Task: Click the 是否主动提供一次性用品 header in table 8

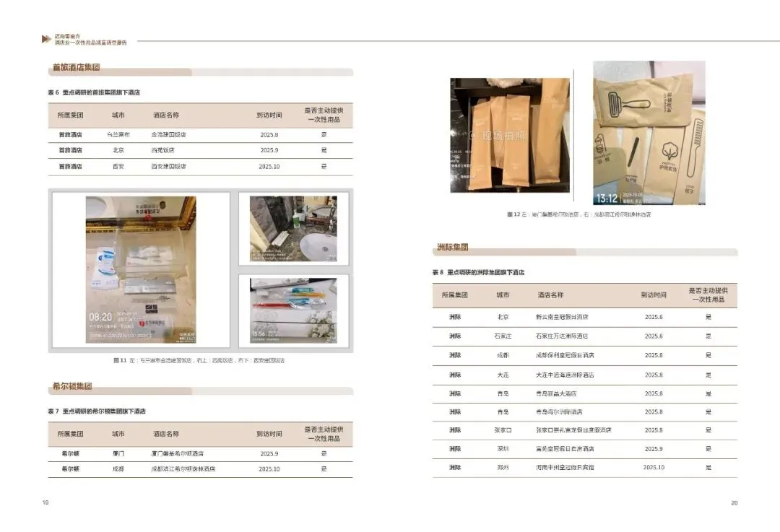Action: coord(708,295)
